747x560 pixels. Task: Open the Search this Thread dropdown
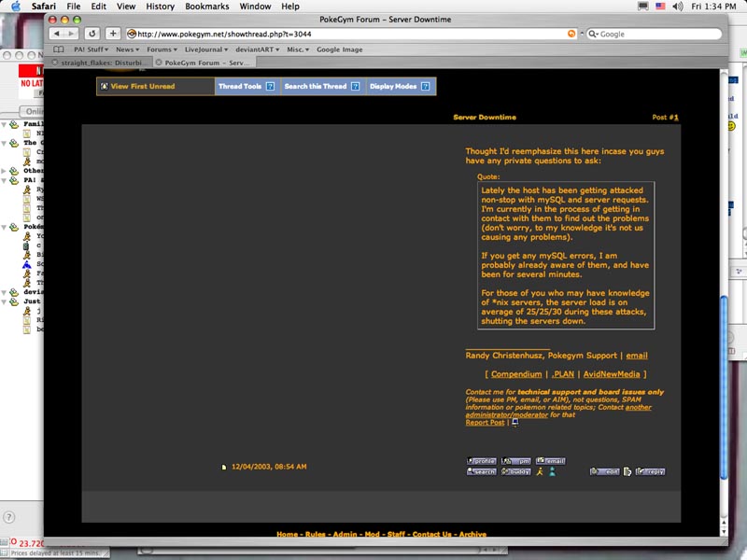(322, 87)
